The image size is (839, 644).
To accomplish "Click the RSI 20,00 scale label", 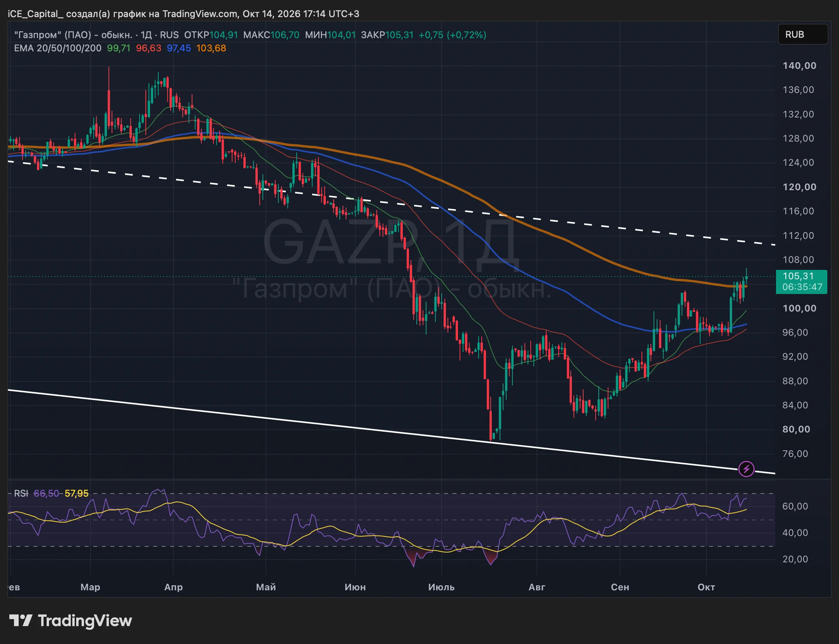I will click(x=795, y=559).
